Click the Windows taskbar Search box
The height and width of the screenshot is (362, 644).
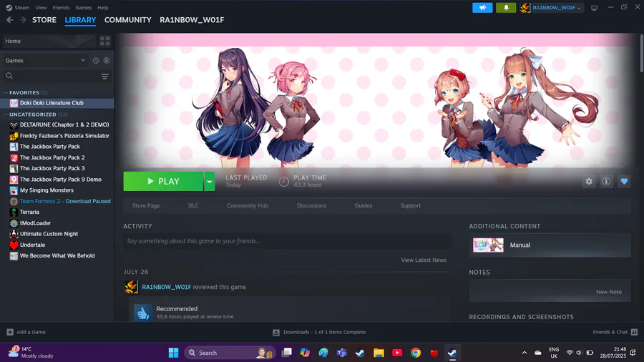pos(229,353)
